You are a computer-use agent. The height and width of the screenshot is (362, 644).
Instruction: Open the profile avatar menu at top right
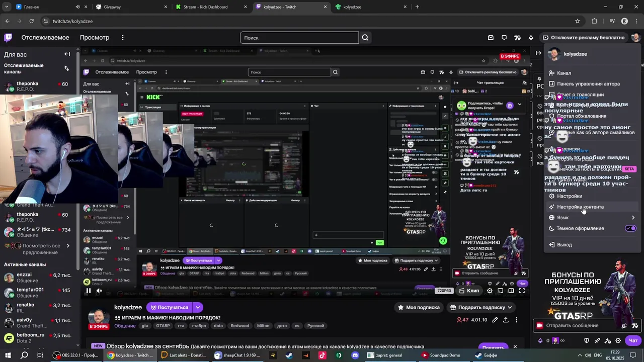(x=635, y=38)
